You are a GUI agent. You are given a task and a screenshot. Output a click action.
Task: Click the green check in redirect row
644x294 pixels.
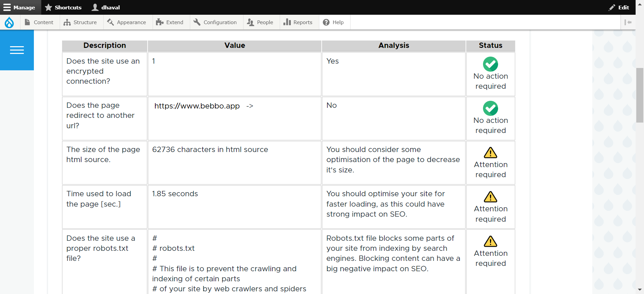click(x=490, y=108)
